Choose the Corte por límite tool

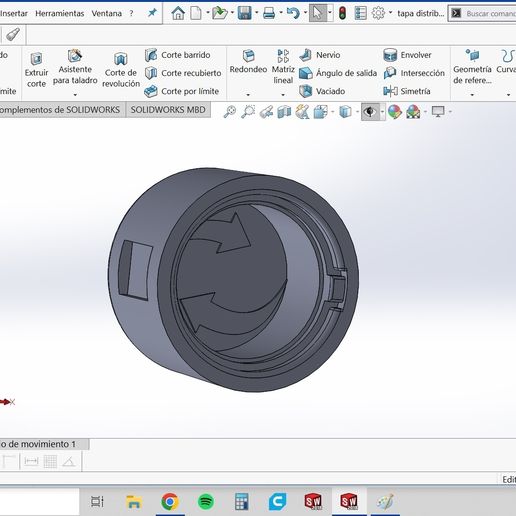[x=182, y=91]
